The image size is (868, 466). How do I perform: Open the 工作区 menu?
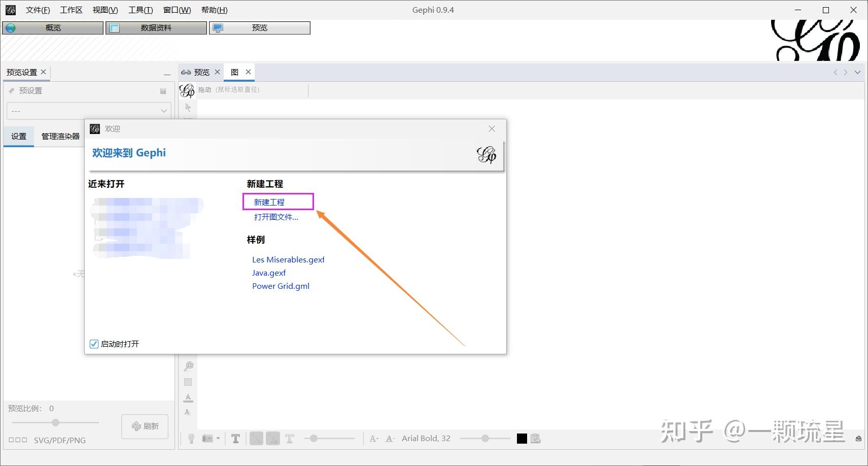click(71, 10)
